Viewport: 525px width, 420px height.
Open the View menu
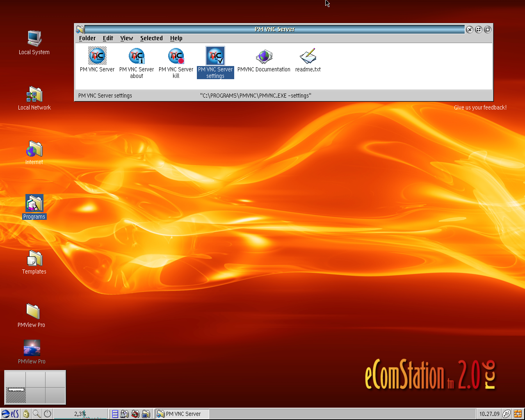pyautogui.click(x=127, y=38)
